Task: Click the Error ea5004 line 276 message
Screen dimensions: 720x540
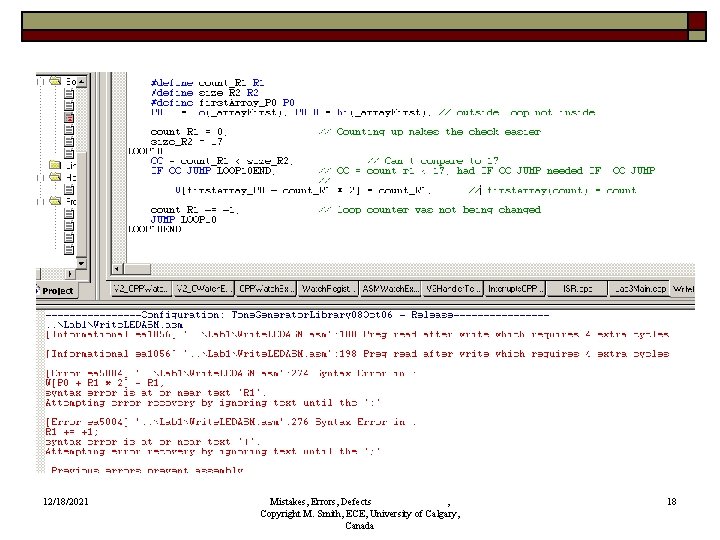Action: click(231, 422)
